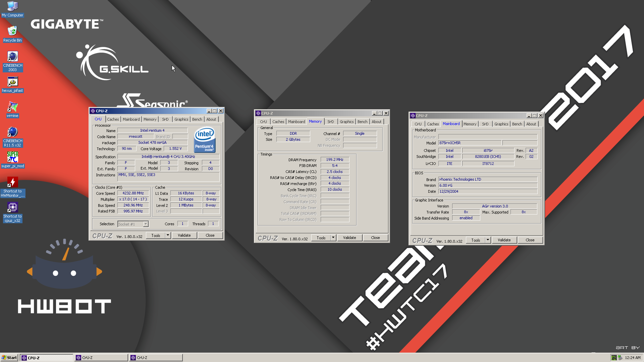
Task: Open the Recycle Bin icon
Action: [12, 34]
